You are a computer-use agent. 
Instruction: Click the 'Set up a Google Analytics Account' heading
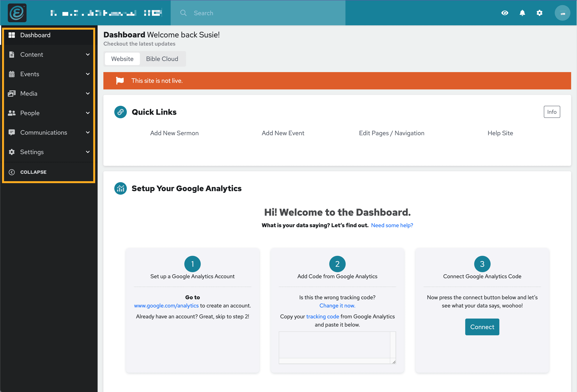[x=192, y=276]
